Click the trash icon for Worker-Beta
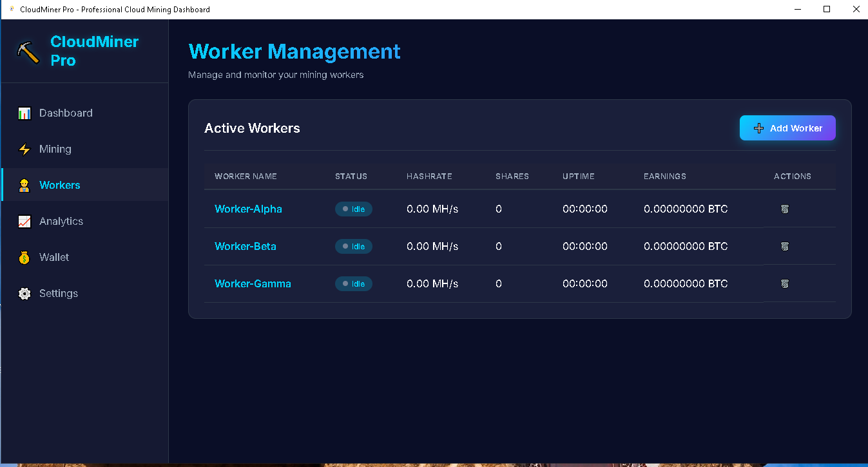The width and height of the screenshot is (868, 467). point(784,247)
